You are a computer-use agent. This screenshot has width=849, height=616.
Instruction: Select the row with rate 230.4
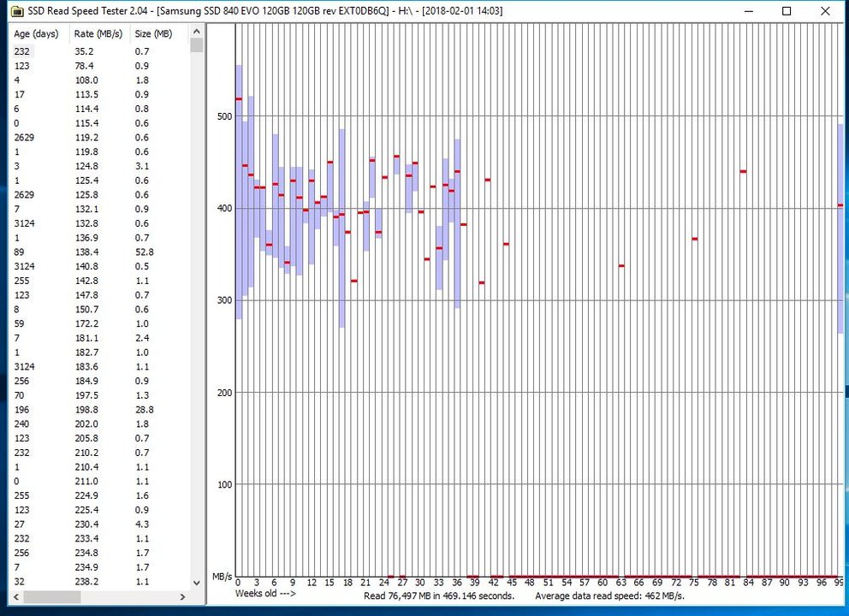(x=100, y=524)
